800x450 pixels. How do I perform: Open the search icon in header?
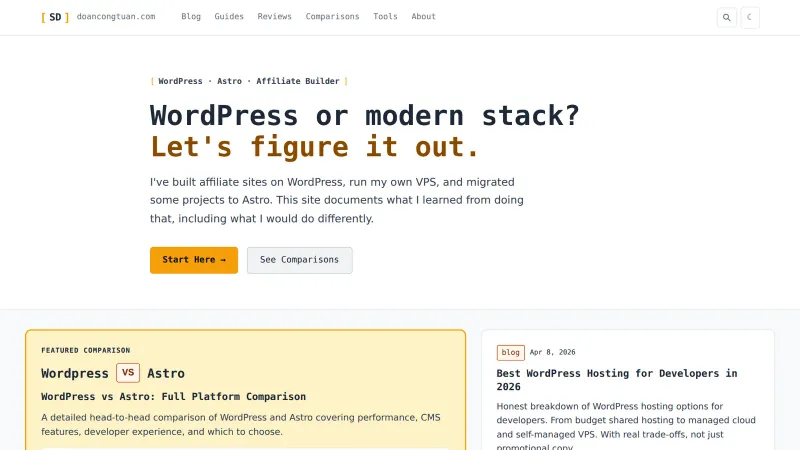tap(727, 17)
